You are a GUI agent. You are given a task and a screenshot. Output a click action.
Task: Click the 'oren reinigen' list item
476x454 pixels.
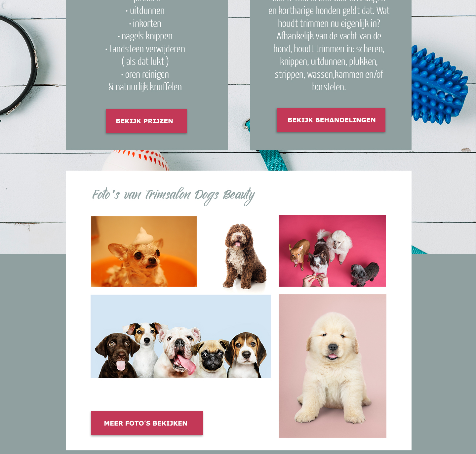tap(145, 74)
